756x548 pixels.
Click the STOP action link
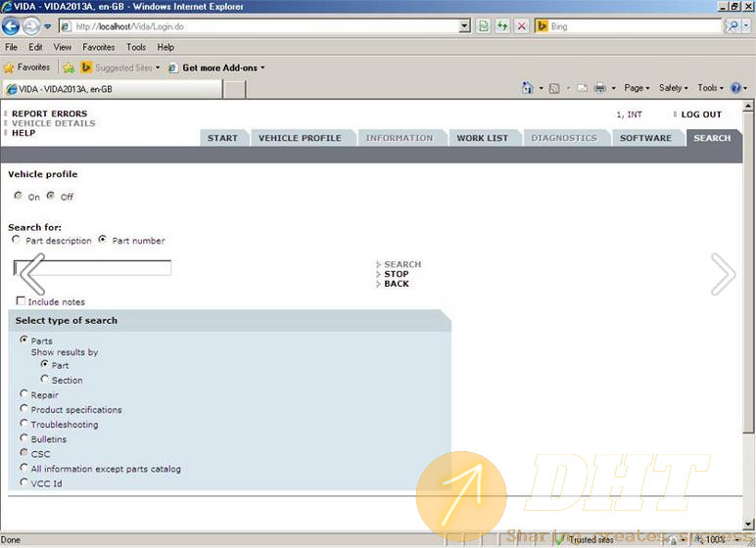[397, 274]
